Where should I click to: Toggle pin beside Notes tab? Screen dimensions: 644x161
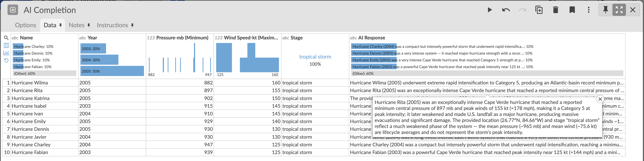[x=89, y=25]
